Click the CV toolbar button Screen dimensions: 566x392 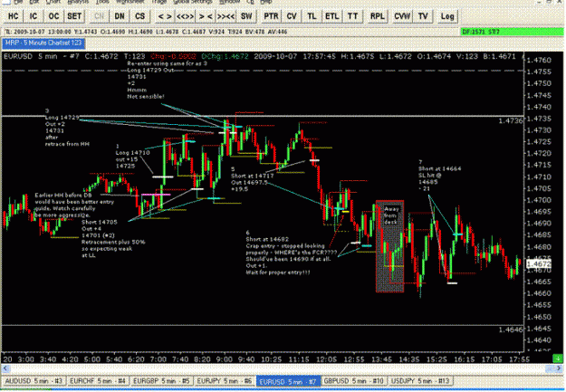292,16
